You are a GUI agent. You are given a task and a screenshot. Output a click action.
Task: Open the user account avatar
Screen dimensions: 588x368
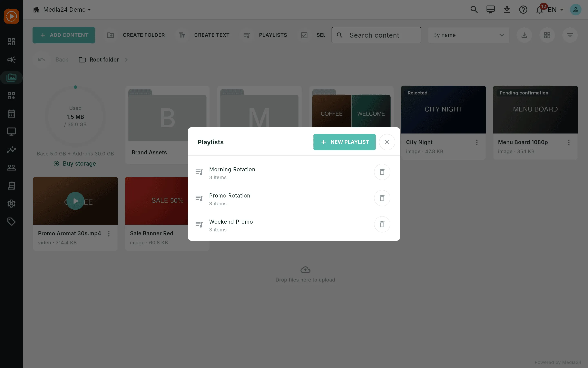pos(576,9)
